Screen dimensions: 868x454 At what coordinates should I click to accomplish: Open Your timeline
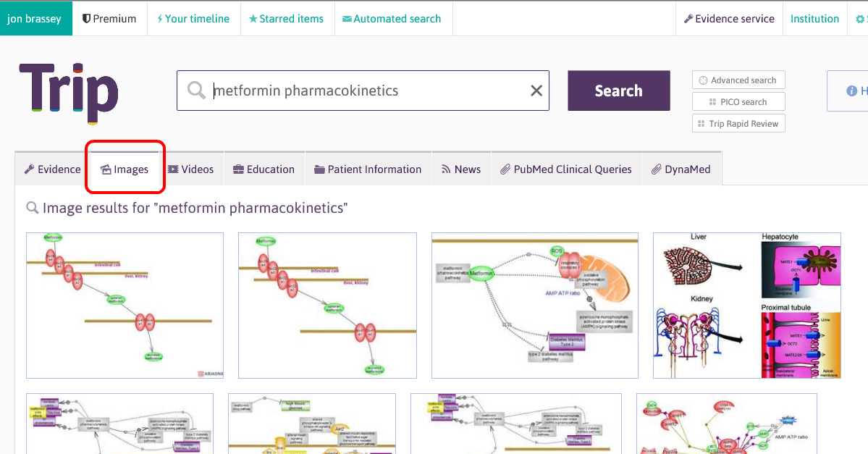[x=193, y=19]
